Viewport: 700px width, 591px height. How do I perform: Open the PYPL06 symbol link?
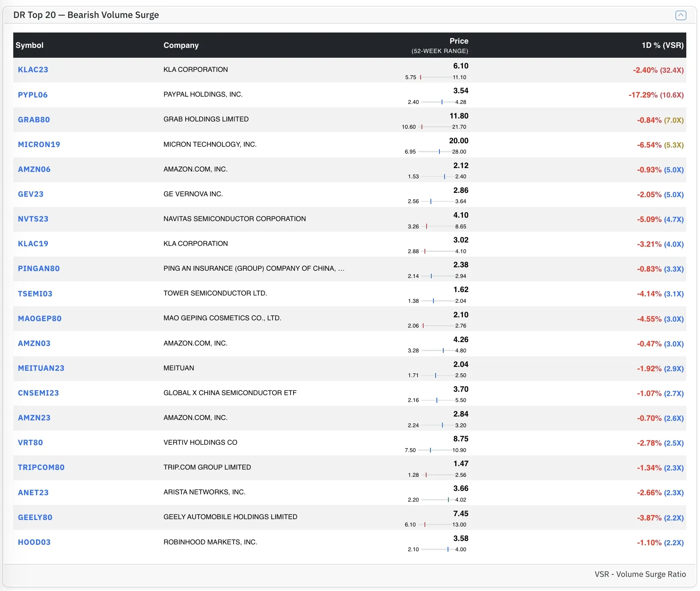[33, 95]
